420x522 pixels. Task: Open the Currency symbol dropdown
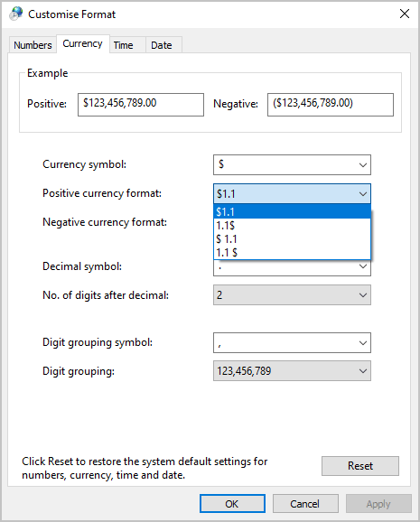tap(292, 164)
